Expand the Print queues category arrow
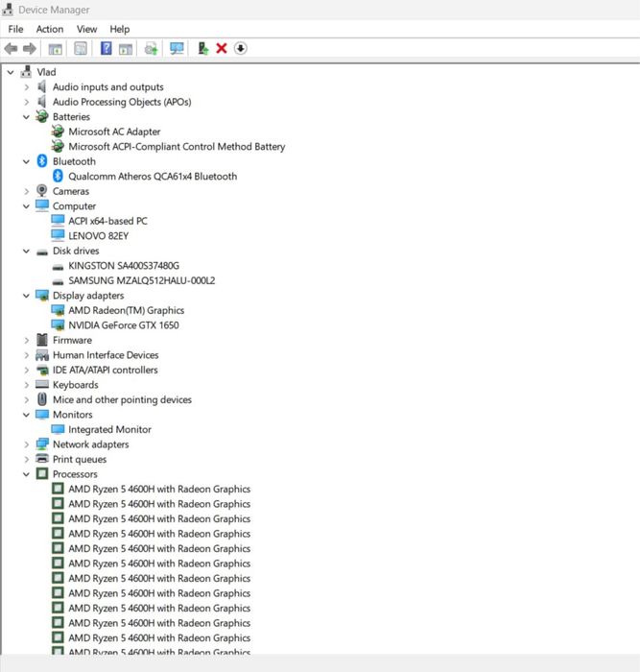This screenshot has width=640, height=672. click(x=27, y=460)
